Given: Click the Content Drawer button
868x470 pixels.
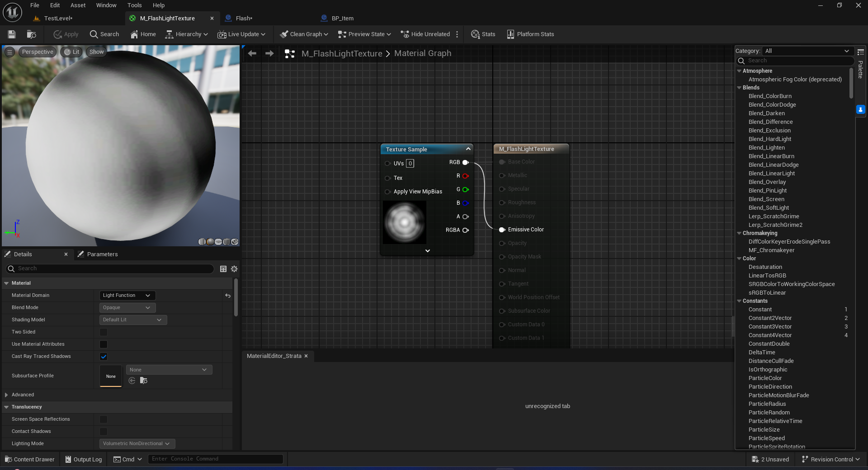Looking at the screenshot, I should (x=29, y=460).
